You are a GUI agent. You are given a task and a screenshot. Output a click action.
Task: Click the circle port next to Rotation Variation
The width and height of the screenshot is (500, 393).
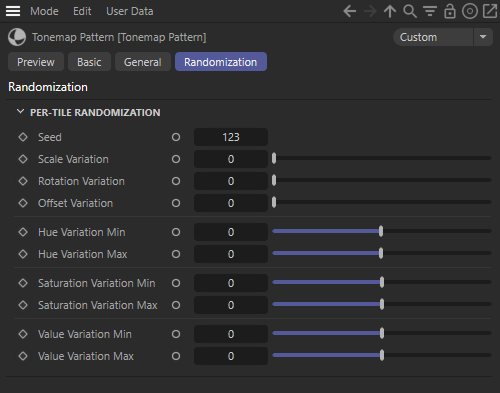[176, 181]
